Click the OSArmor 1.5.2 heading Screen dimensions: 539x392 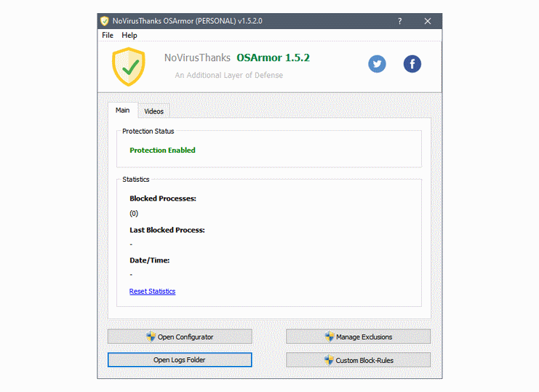point(274,57)
